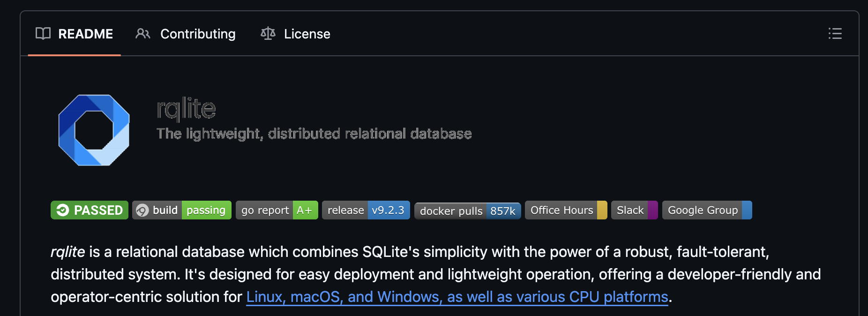Viewport: 868px width, 316px height.
Task: Click the italic rqlite word in description
Action: pyautogui.click(x=68, y=252)
